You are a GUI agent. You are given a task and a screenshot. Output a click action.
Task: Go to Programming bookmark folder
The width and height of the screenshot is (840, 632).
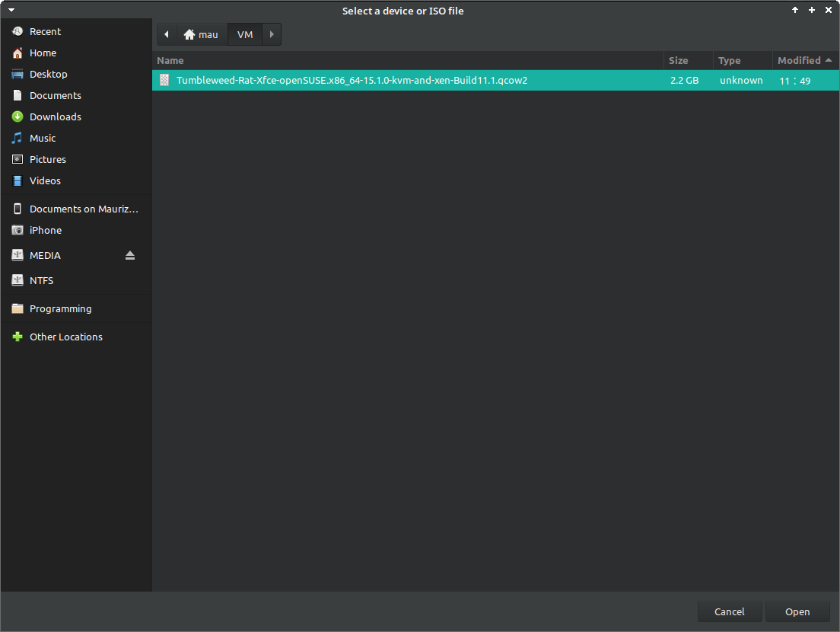pyautogui.click(x=60, y=308)
